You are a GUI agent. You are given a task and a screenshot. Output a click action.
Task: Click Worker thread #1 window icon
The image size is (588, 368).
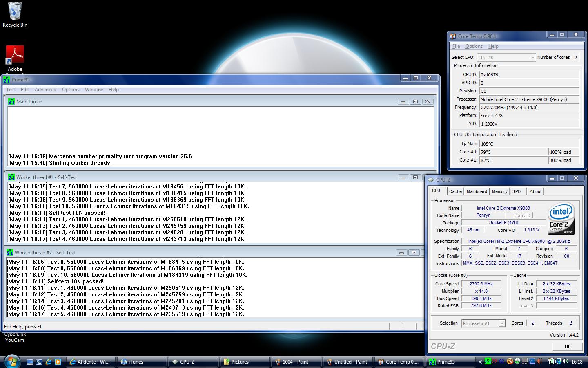click(11, 177)
